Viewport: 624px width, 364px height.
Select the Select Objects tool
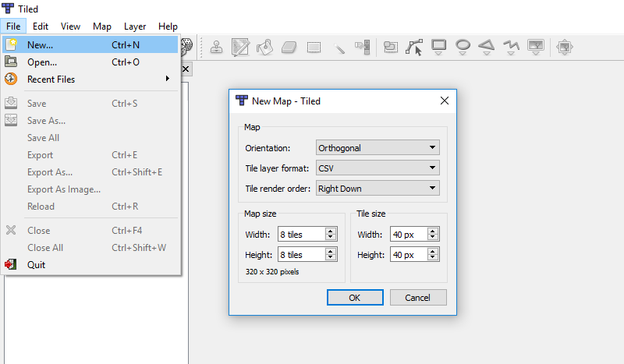[391, 47]
